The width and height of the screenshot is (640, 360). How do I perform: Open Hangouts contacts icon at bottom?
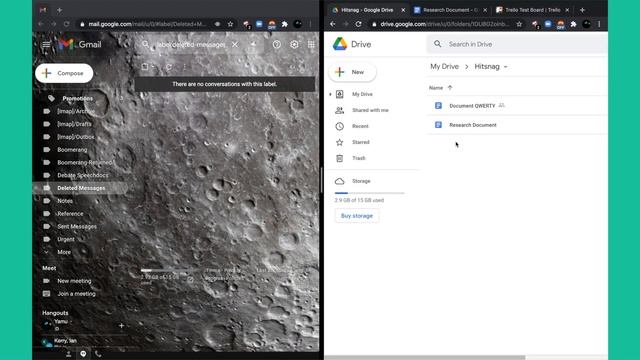coord(68,354)
